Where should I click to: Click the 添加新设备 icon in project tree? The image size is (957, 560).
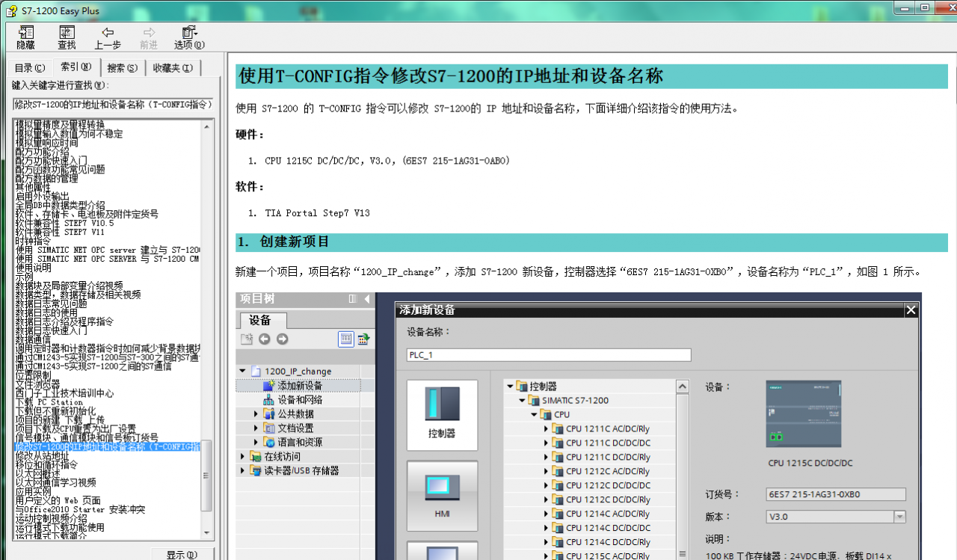(x=269, y=386)
